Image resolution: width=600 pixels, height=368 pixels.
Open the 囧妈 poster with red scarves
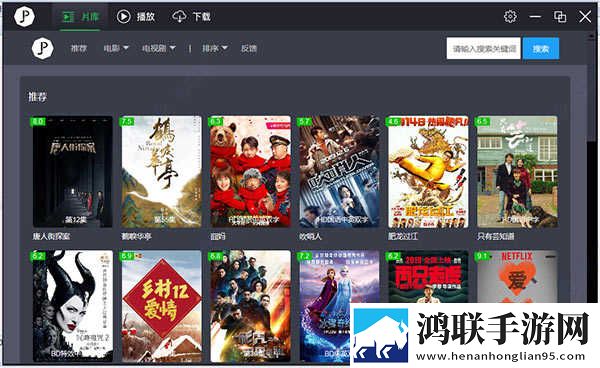click(x=250, y=172)
